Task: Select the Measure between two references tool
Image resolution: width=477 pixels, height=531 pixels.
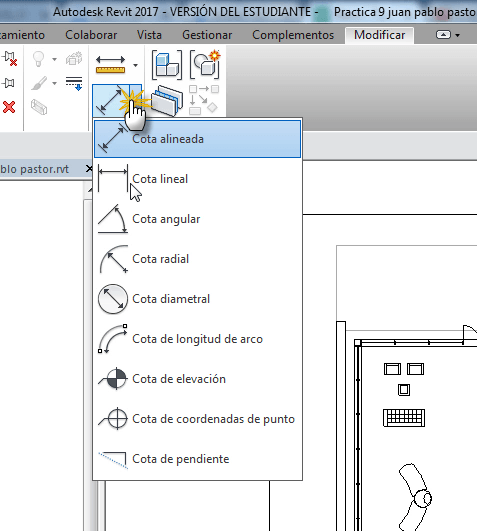Action: (x=110, y=65)
